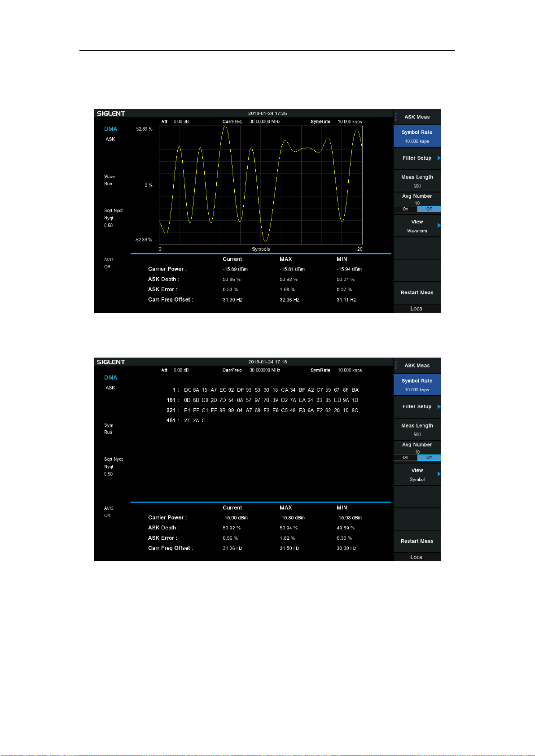Screen dimensions: 535x756
Task: Click 'Sqrt Nyqt' filter label, waveform screen
Action: click(113, 210)
